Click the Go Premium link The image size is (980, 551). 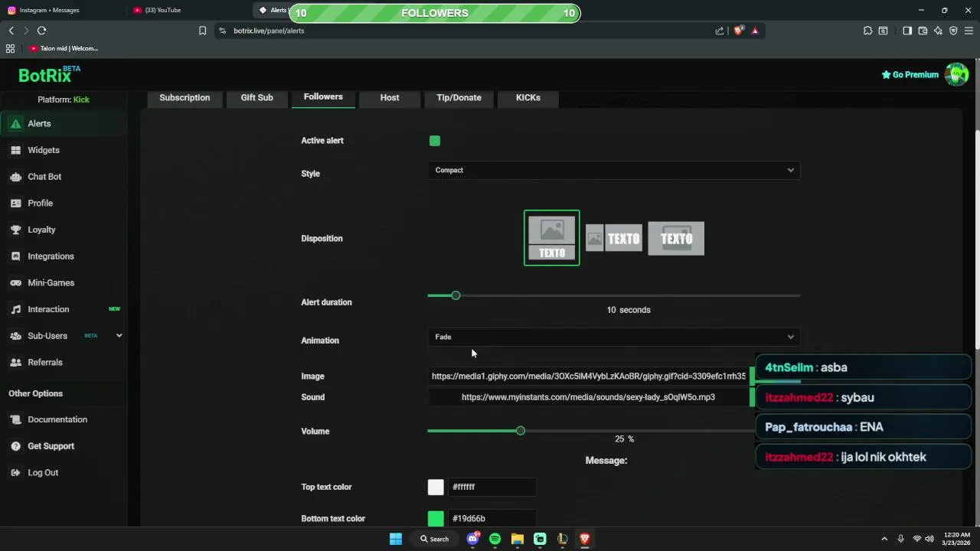(910, 75)
